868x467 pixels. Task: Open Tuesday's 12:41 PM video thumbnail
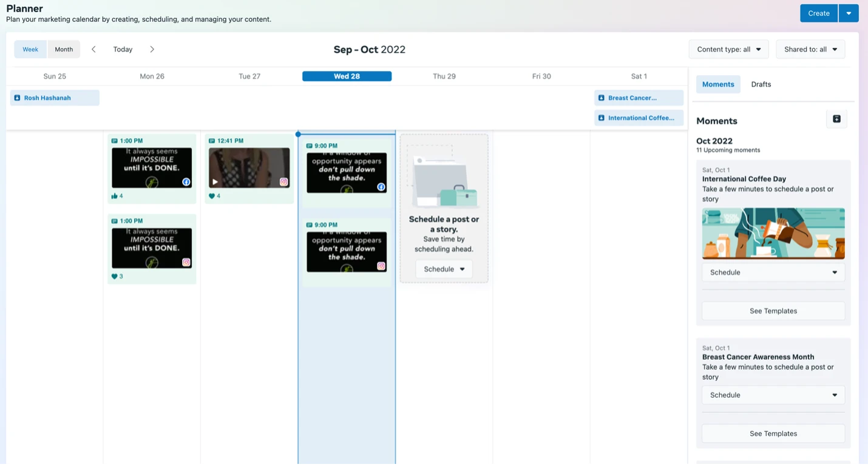click(249, 168)
